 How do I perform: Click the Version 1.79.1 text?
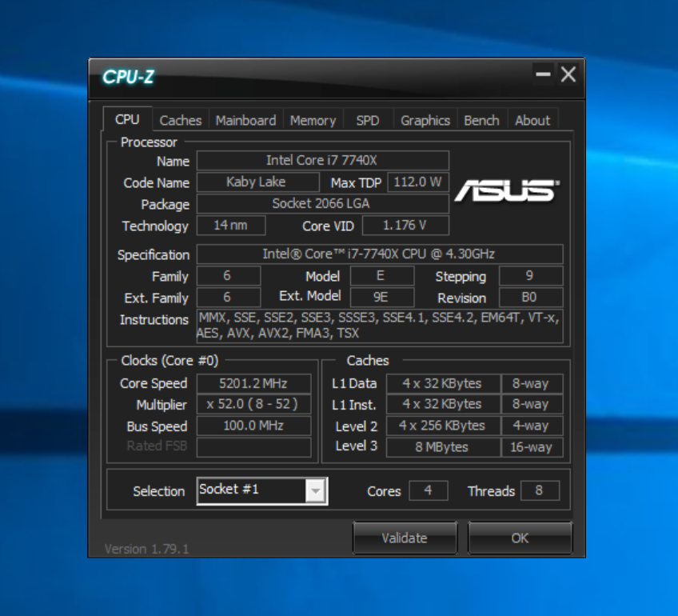pyautogui.click(x=146, y=549)
